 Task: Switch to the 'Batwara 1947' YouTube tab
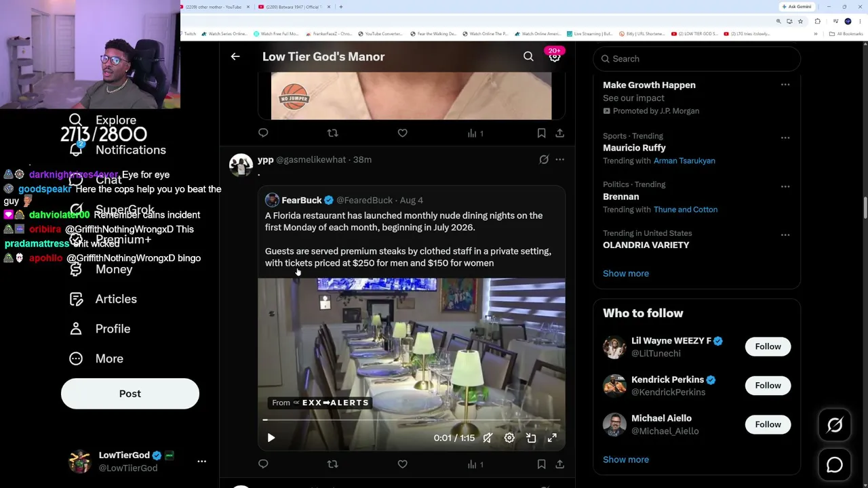295,7
